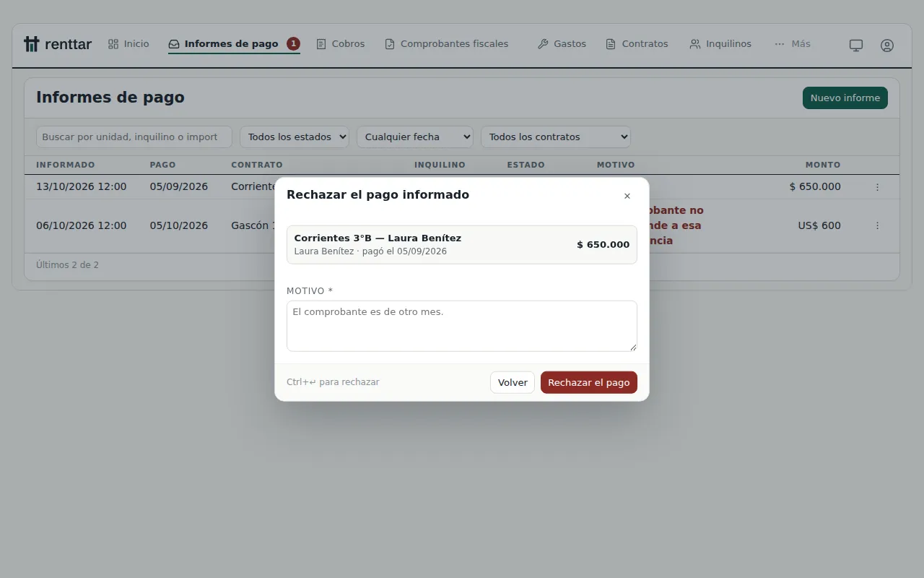The image size is (924, 578).
Task: Close the reject payment dialog with X
Action: tap(627, 196)
